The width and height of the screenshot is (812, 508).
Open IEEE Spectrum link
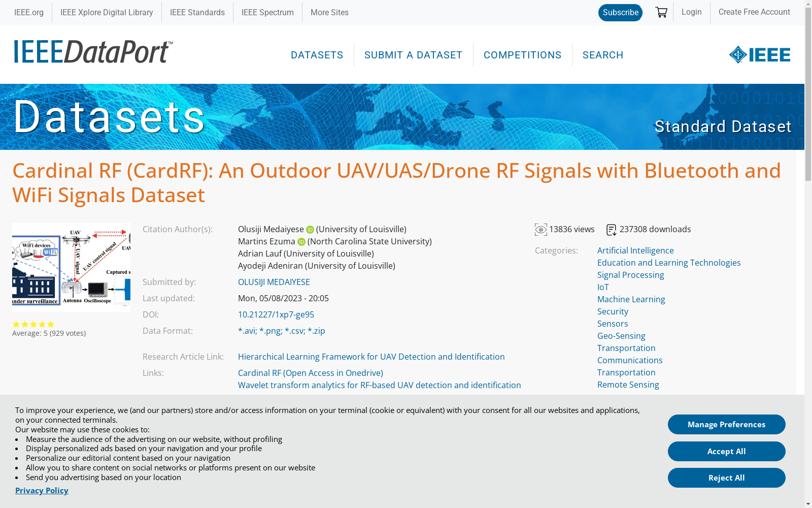tap(267, 12)
